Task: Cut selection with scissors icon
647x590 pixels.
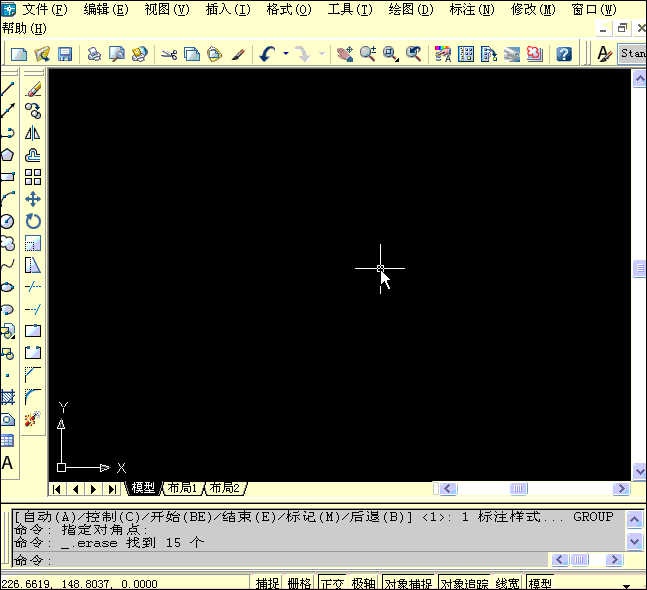Action: 169,54
